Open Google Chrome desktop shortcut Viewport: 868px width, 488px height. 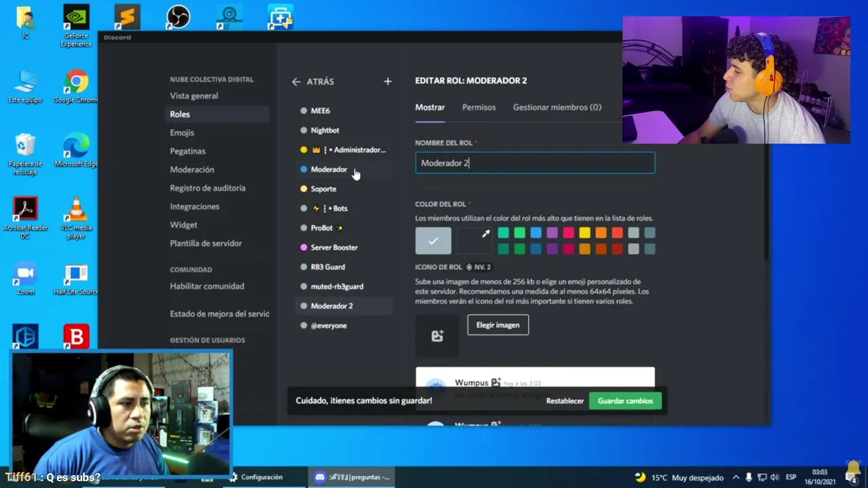tap(76, 86)
